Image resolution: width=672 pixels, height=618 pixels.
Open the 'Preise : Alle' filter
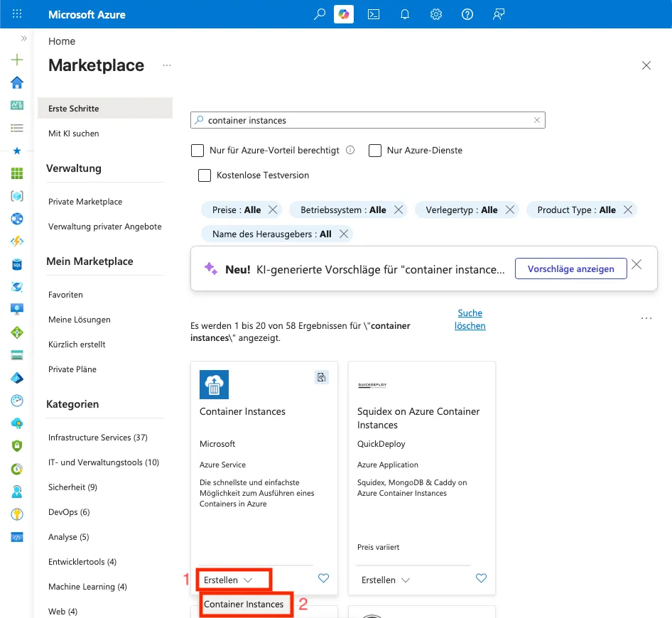click(x=237, y=210)
